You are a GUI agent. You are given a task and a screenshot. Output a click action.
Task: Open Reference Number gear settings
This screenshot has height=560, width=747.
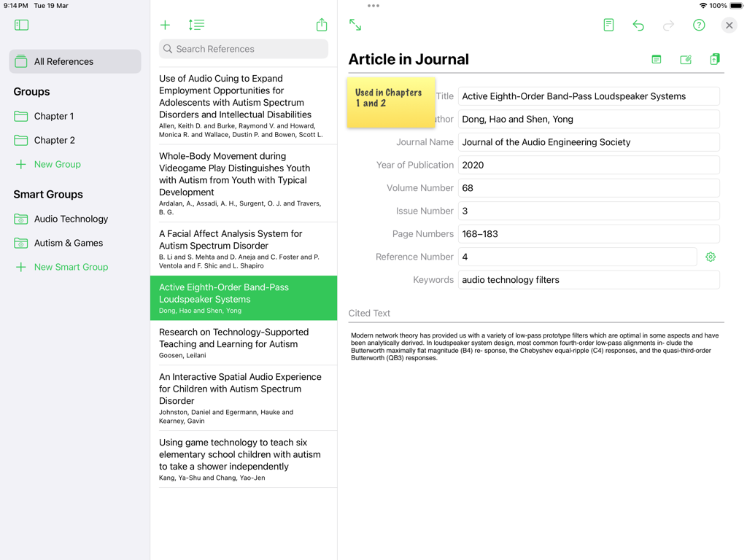710,257
